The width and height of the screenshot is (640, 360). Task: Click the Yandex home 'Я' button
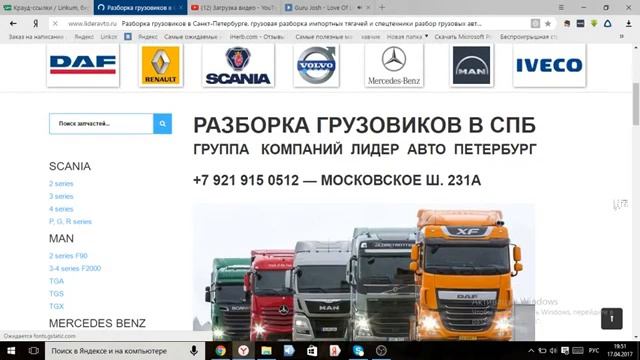point(36,24)
